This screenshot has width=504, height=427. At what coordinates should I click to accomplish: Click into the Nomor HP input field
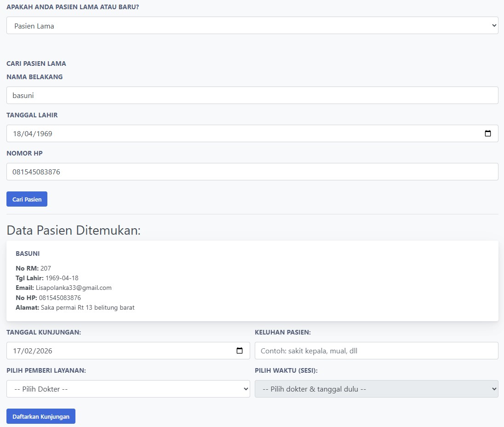(x=252, y=172)
